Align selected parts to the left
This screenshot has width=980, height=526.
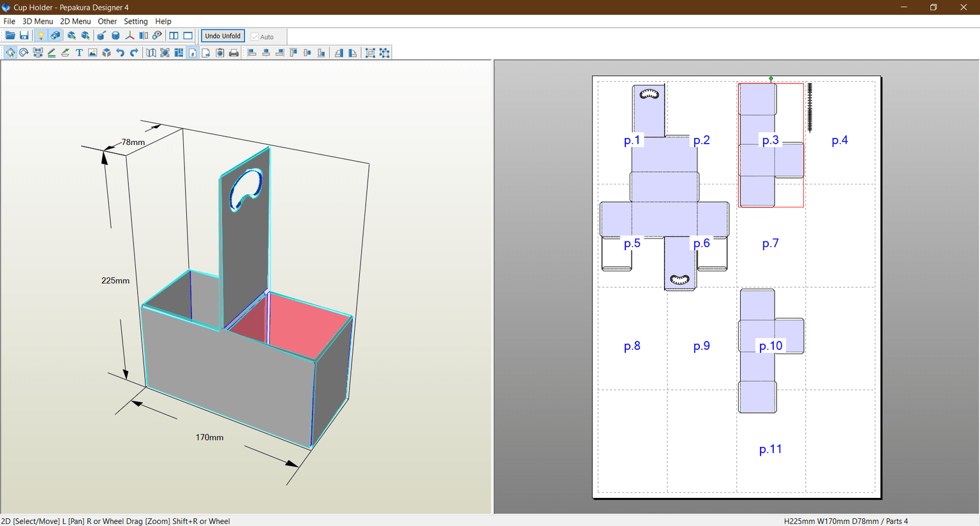click(x=252, y=53)
